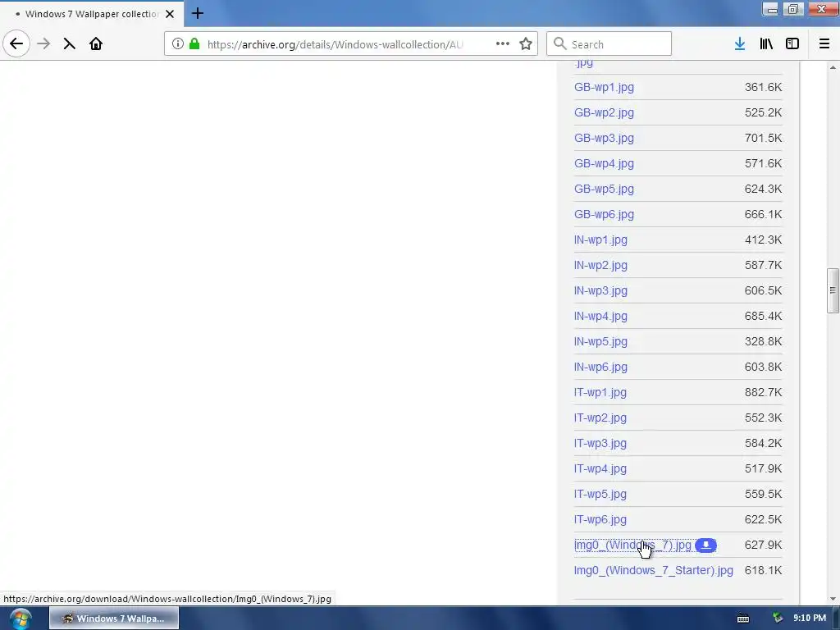This screenshot has height=630, width=840.
Task: Show the 9:10 PM taskbar clock
Action: coord(810,619)
